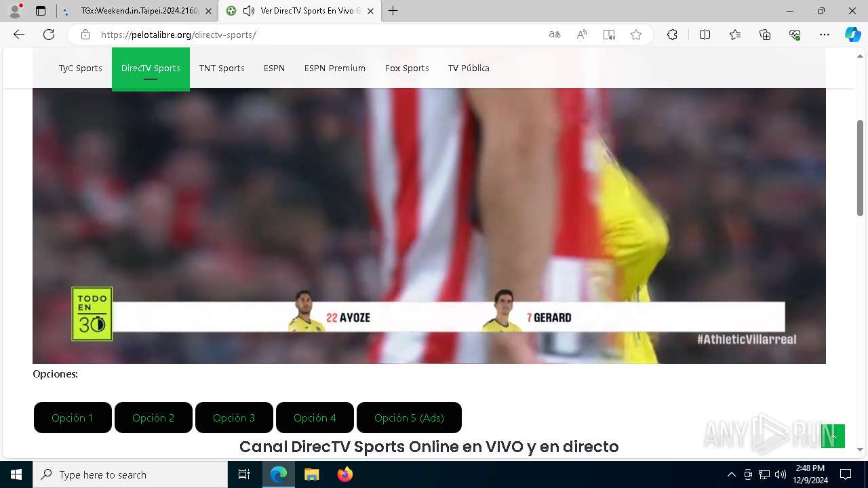Open tab actions menu icon

(41, 11)
